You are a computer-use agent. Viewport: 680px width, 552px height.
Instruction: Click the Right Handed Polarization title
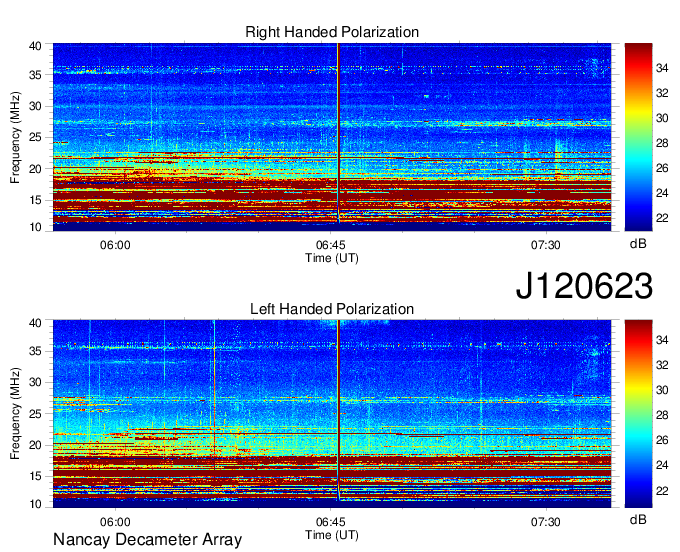point(332,32)
